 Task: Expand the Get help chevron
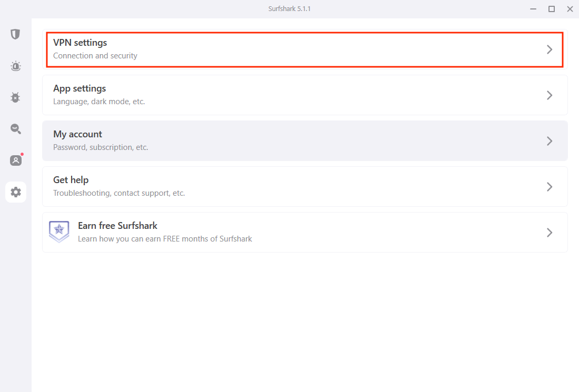click(550, 186)
